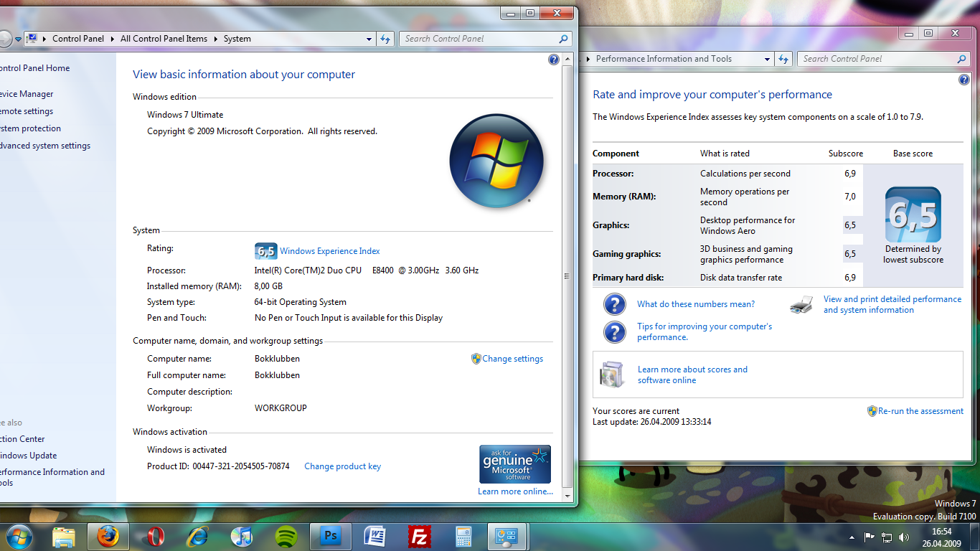
Task: Open Remote settings in System sidebar
Action: pos(27,111)
